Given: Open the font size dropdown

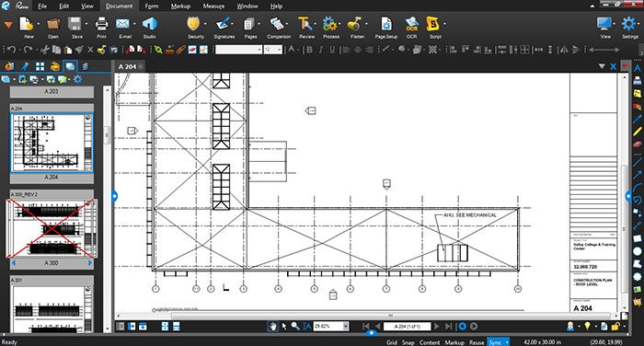Looking at the screenshot, I should pyautogui.click(x=280, y=50).
